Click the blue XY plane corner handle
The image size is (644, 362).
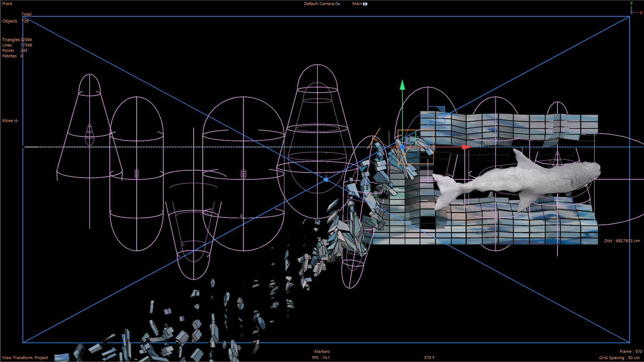tap(442, 109)
